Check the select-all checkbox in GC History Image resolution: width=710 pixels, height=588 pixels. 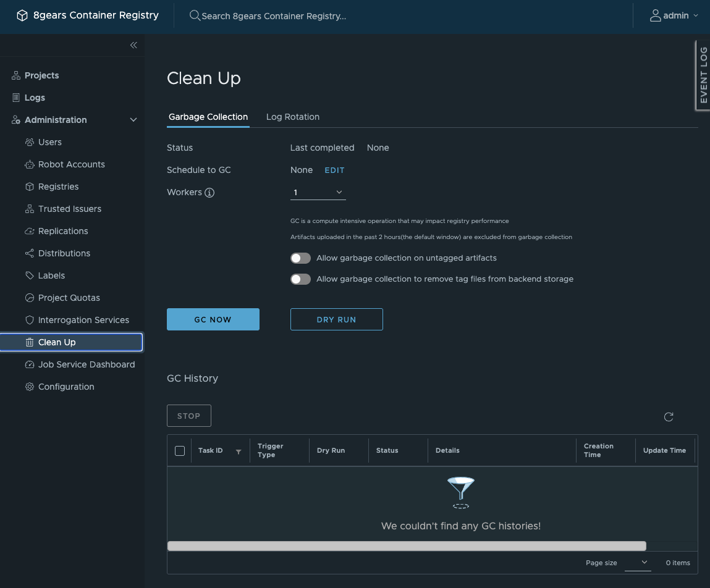(180, 451)
